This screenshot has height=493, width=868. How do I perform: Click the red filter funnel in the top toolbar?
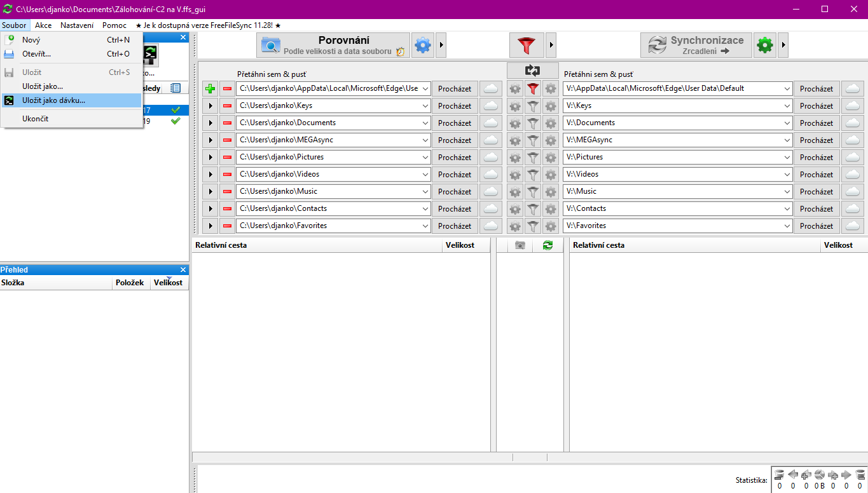526,45
